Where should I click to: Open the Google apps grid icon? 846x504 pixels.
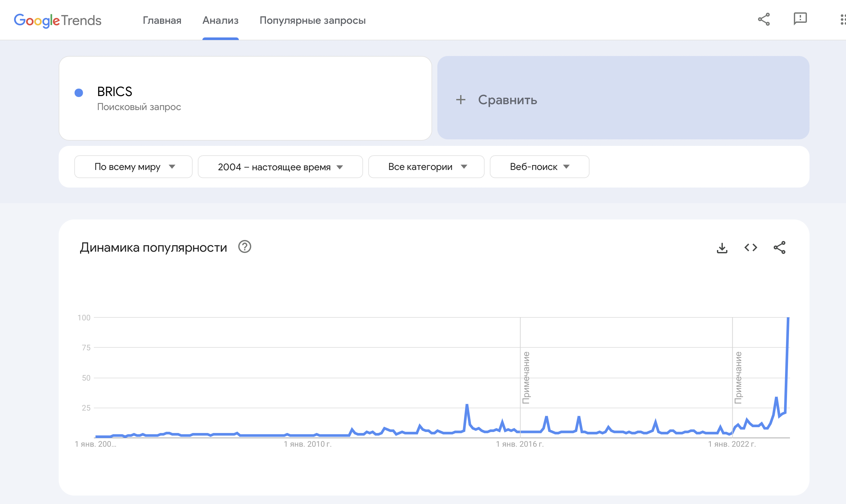pos(842,19)
